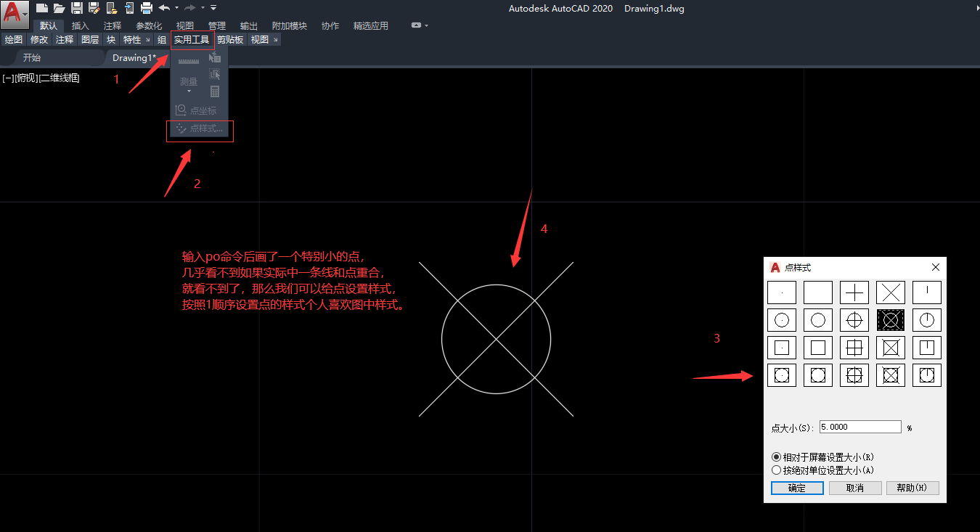Select the plus cross point style
Viewport: 980px width, 532px height.
click(854, 292)
